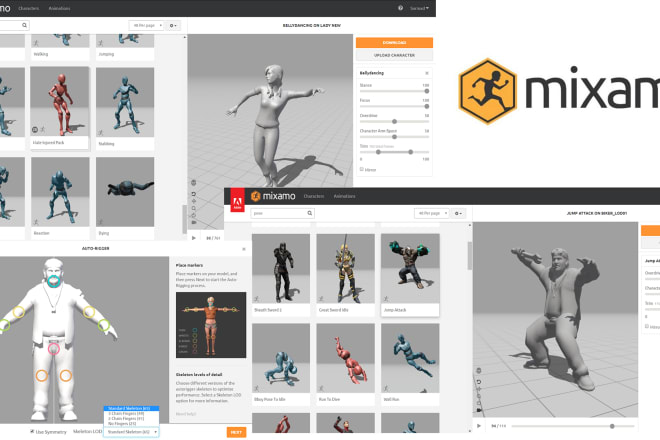The height and width of the screenshot is (440, 660).
Task: Open gear settings in Jump Attack window
Action: 458,213
